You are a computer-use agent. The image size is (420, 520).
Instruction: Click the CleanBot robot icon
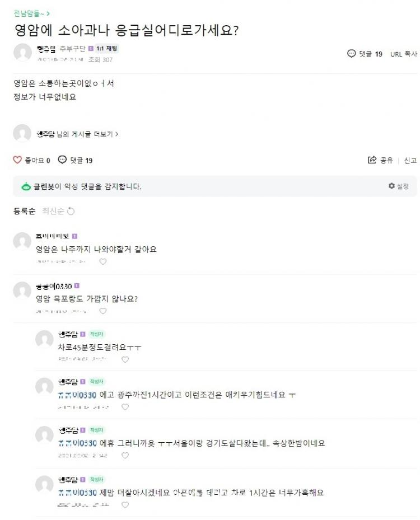click(25, 186)
